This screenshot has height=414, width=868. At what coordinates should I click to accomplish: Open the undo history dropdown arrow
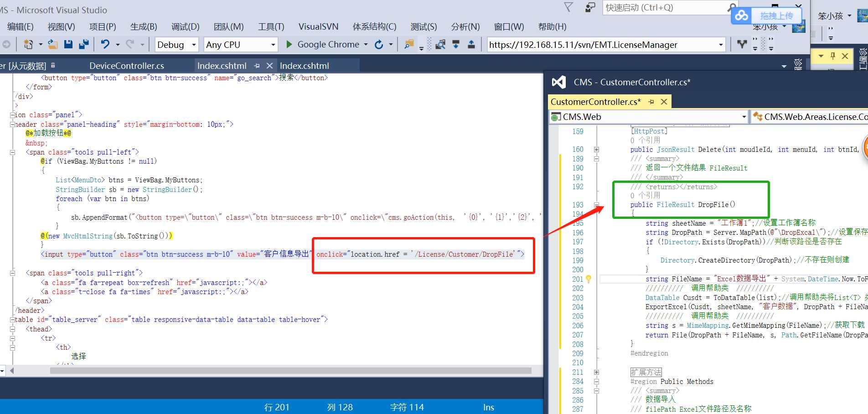pyautogui.click(x=118, y=44)
